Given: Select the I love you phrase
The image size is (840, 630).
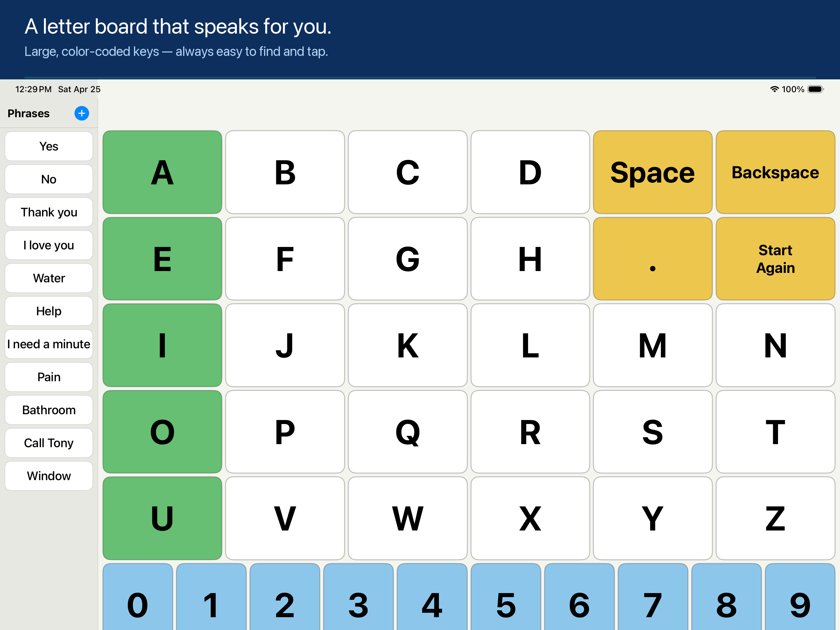Looking at the screenshot, I should click(49, 245).
